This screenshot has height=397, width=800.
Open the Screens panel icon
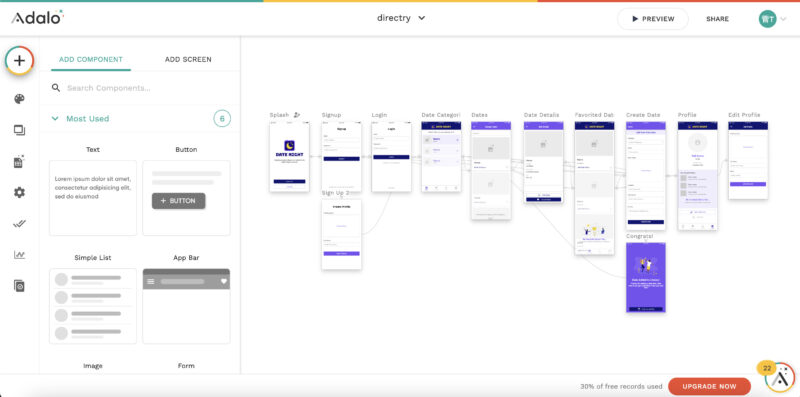click(19, 131)
